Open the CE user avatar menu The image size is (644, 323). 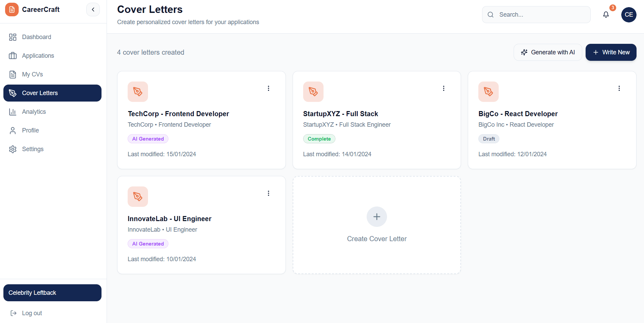[x=629, y=15]
